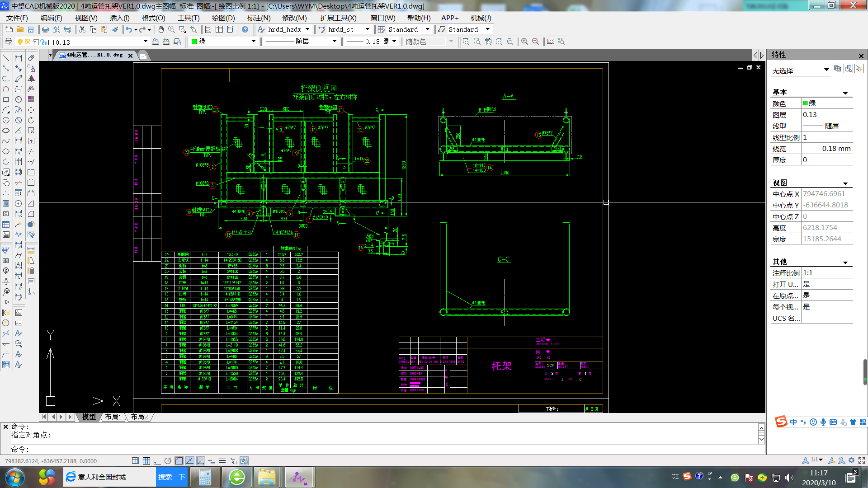Toggle polar tracking in status bar

click(168, 461)
